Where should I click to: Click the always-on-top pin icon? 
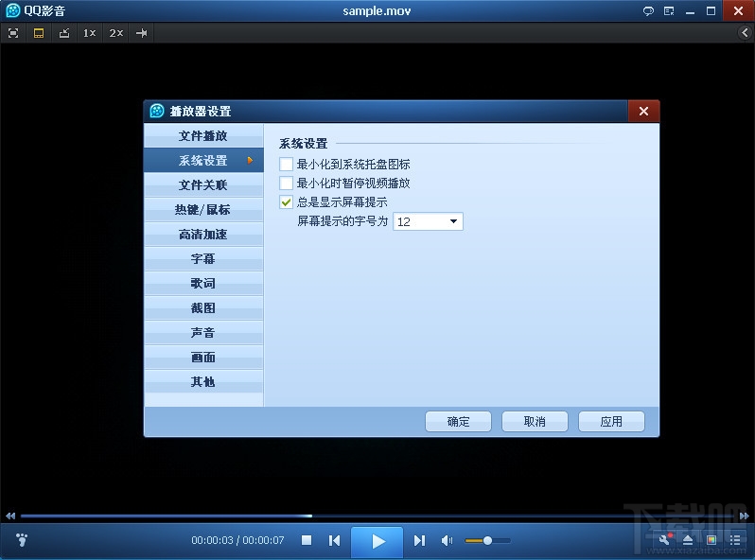[x=142, y=33]
